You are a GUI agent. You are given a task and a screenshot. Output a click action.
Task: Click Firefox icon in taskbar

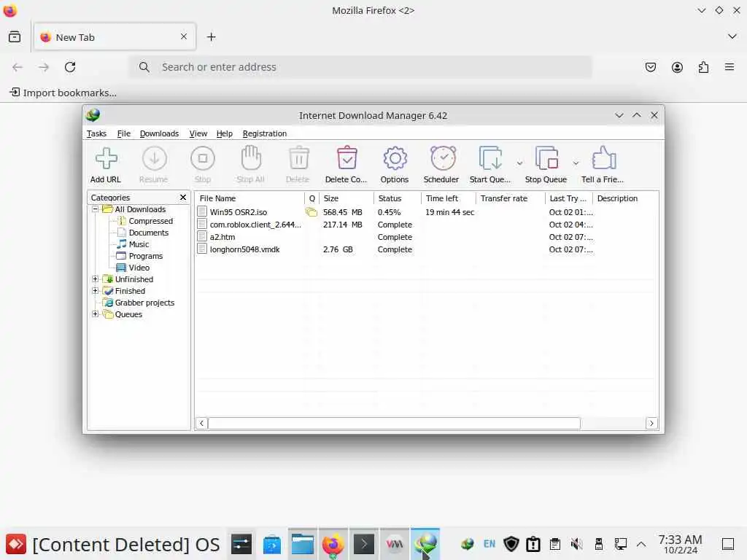click(x=333, y=544)
